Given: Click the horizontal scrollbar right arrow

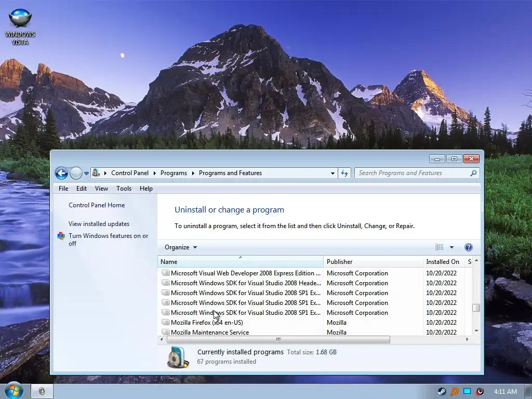Looking at the screenshot, I should (x=468, y=339).
